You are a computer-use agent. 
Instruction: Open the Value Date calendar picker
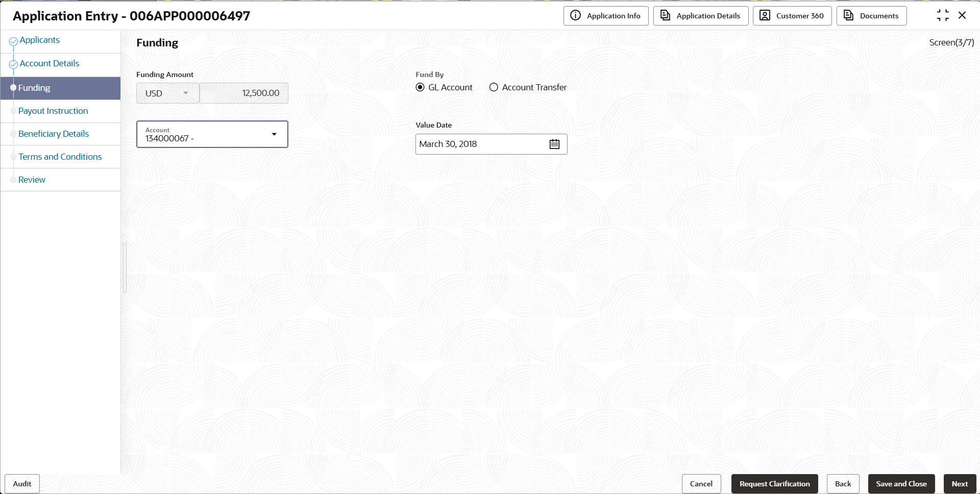(554, 144)
